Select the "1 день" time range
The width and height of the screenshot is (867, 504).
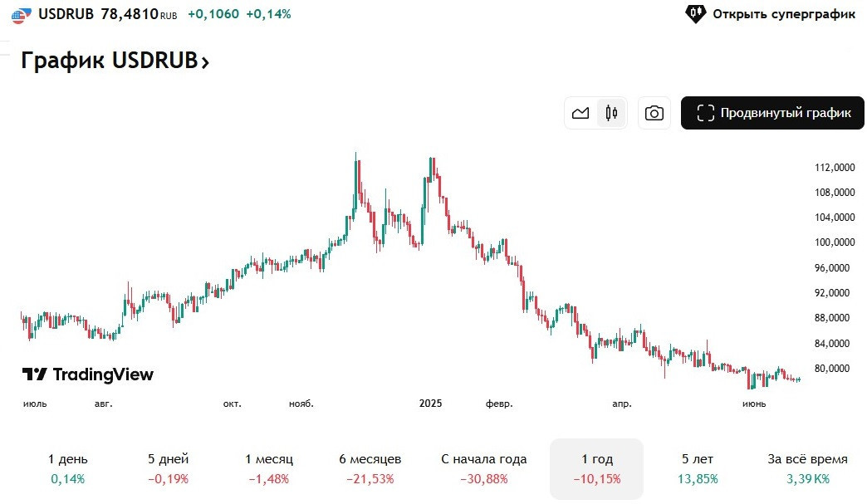[68, 468]
